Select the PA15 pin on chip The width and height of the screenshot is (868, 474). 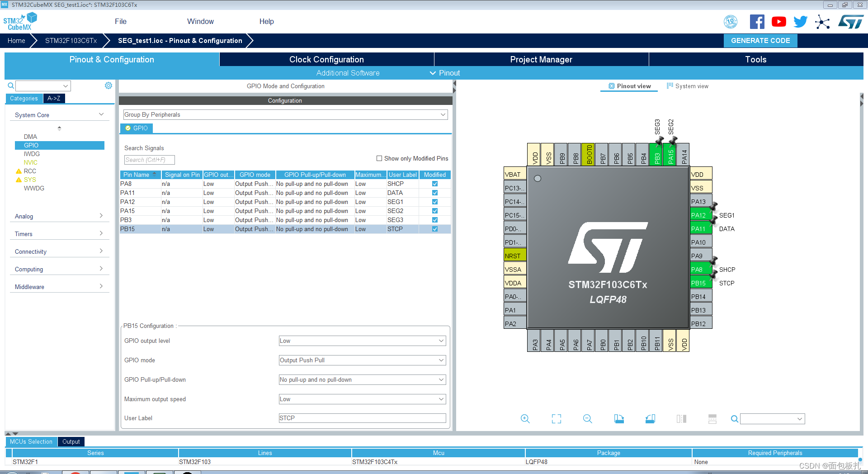(x=670, y=154)
